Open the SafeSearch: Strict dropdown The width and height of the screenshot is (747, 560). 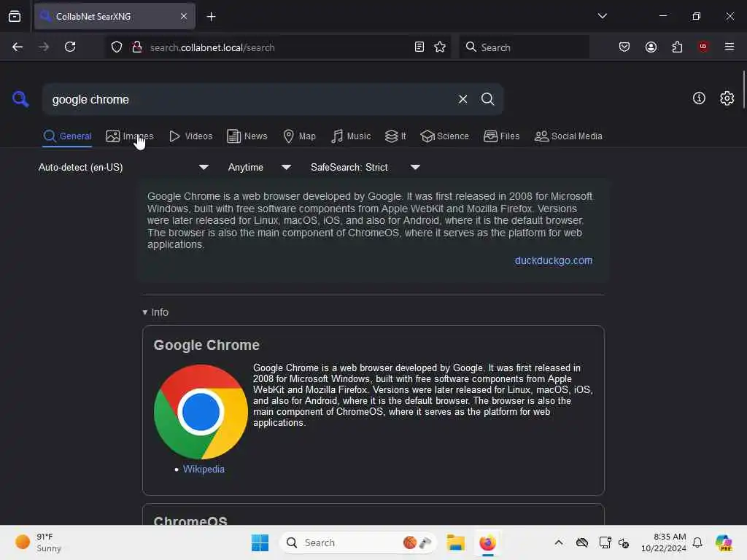pos(365,167)
